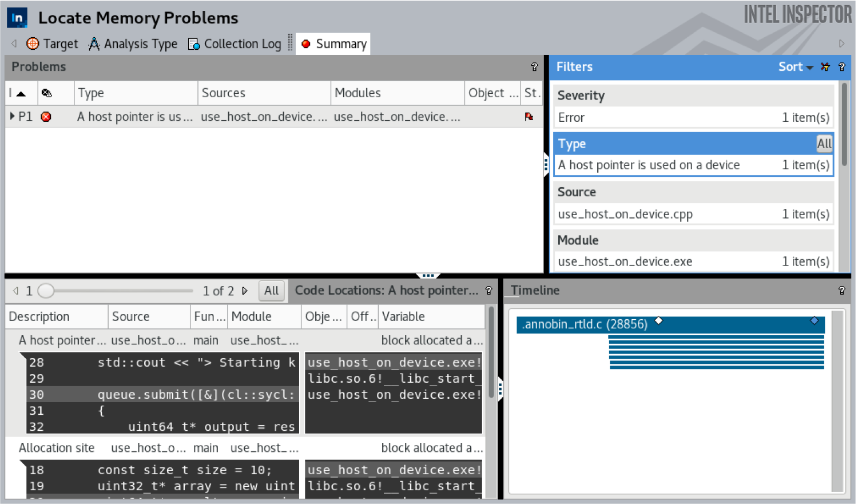
Task: Click code line 32 uint64_t* output
Action: [163, 427]
